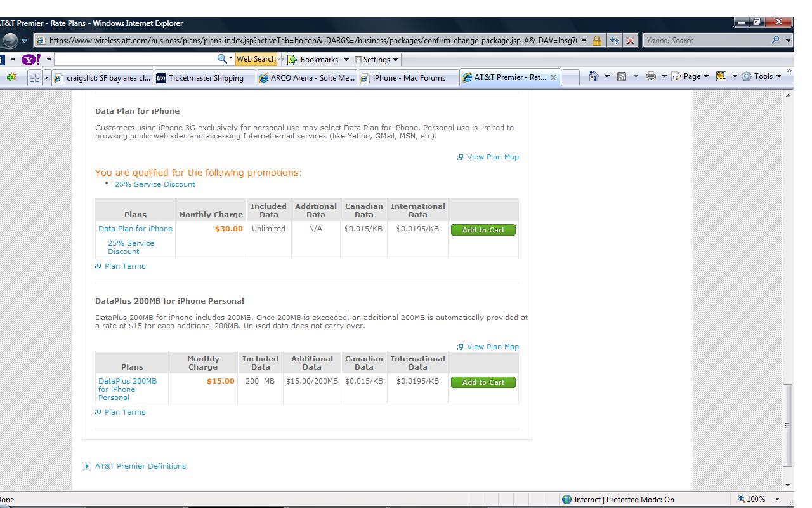Click the Bookmarks icon on Yahoo toolbar
The image size is (812, 508).
[x=292, y=59]
